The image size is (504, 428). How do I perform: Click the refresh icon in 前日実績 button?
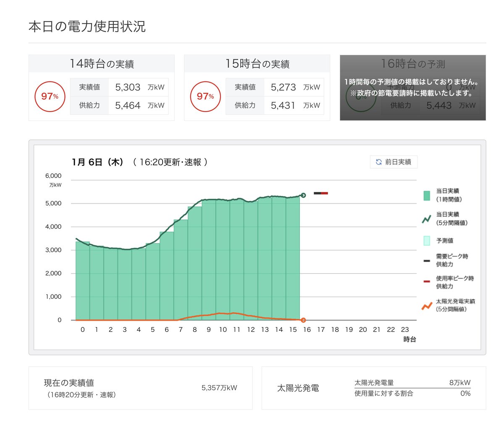(x=379, y=162)
